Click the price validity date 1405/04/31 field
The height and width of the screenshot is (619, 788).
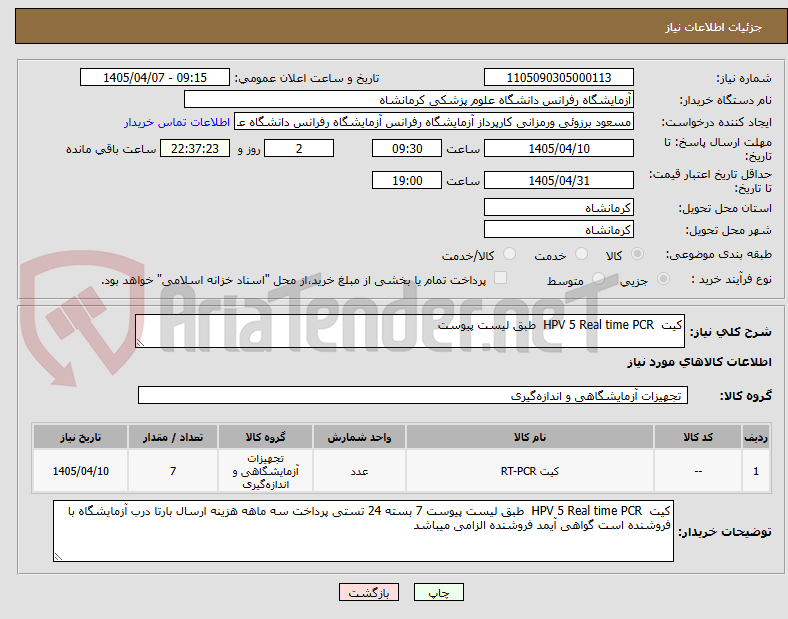tap(559, 180)
